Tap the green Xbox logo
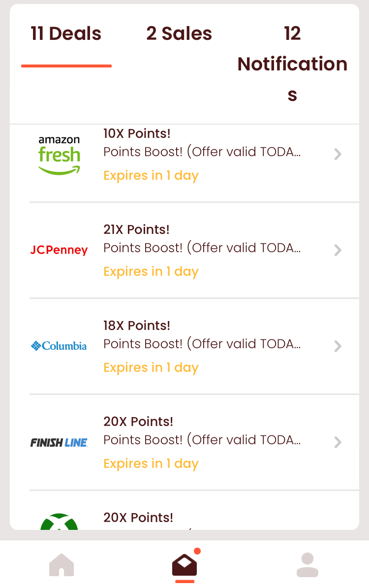Viewport: 369px width, 588px height. click(x=59, y=522)
